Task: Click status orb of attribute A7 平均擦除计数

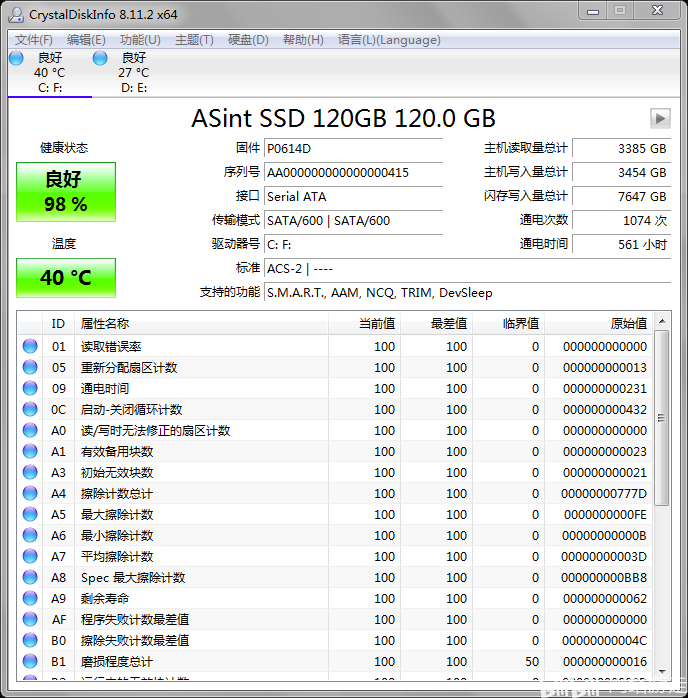Action: [x=30, y=556]
